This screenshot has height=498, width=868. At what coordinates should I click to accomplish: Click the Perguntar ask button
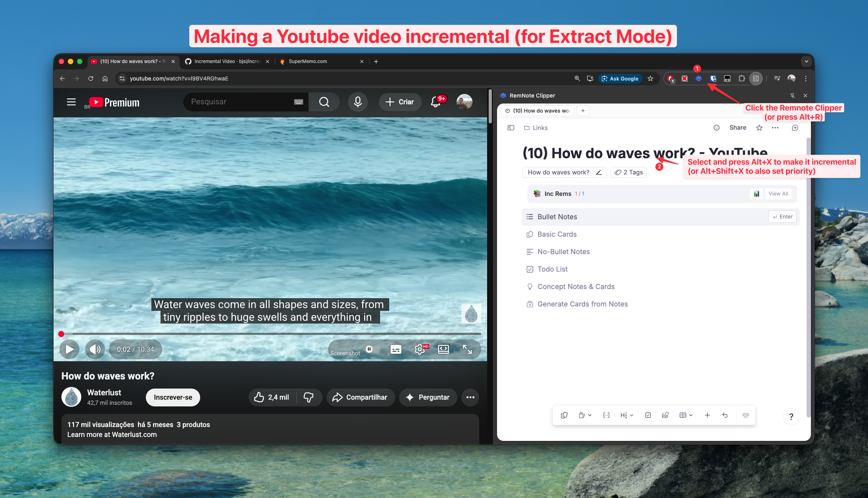(x=428, y=397)
